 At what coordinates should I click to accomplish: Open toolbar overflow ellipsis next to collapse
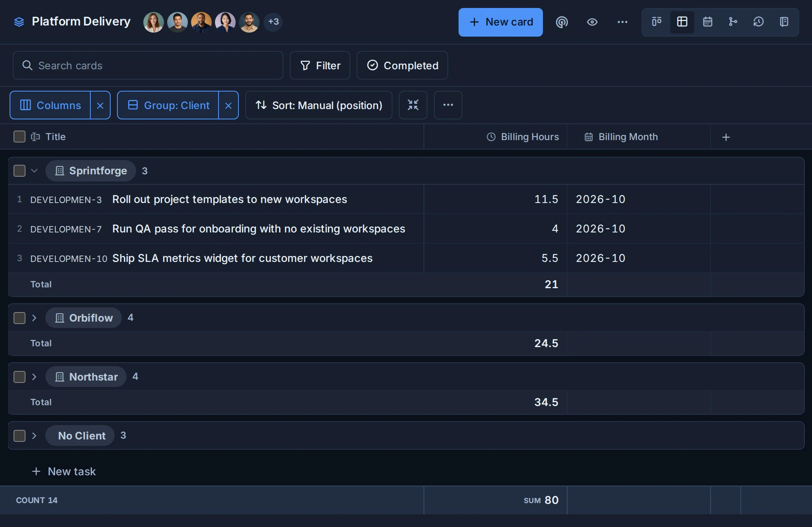[x=448, y=105]
